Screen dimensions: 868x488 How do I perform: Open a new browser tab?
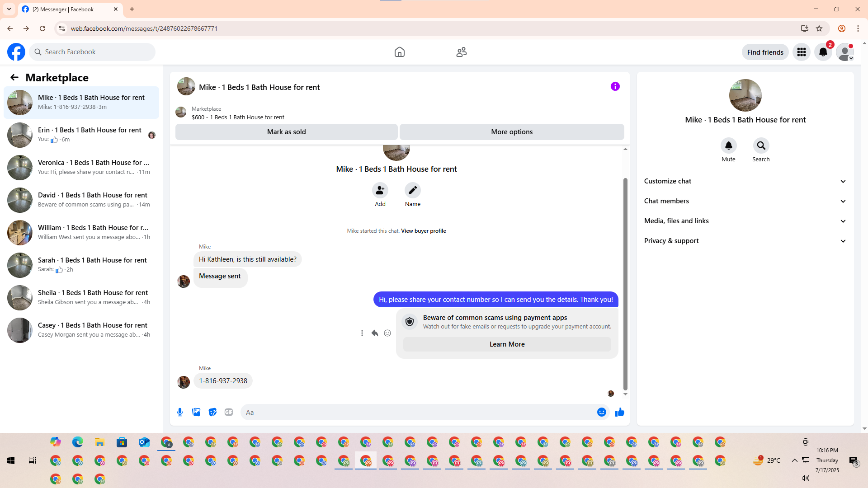[x=132, y=9]
